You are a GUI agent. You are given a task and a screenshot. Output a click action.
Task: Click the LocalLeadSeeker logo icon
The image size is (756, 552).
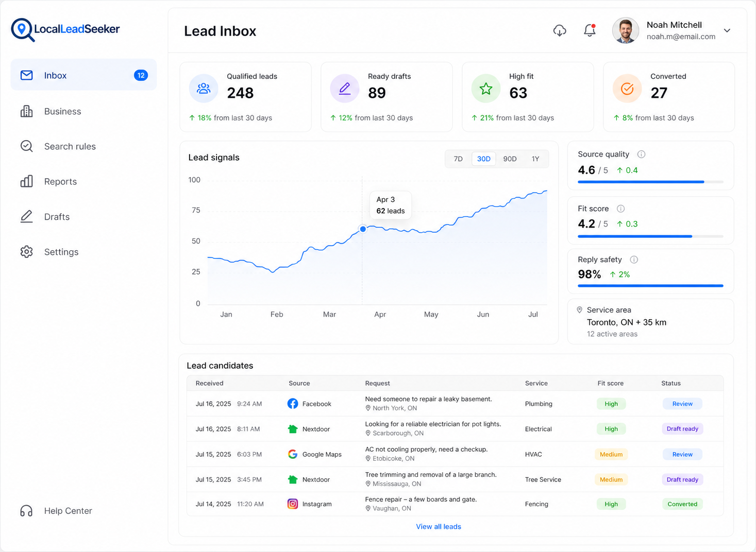point(23,30)
